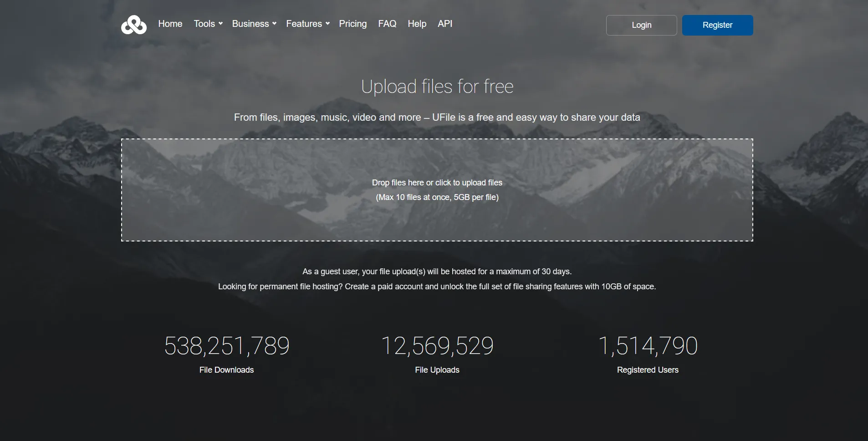The image size is (868, 441).
Task: Click the guest user 30 days notice
Action: [x=437, y=271]
